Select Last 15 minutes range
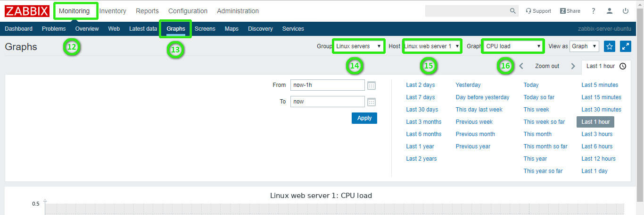The image size is (644, 215). click(x=602, y=97)
